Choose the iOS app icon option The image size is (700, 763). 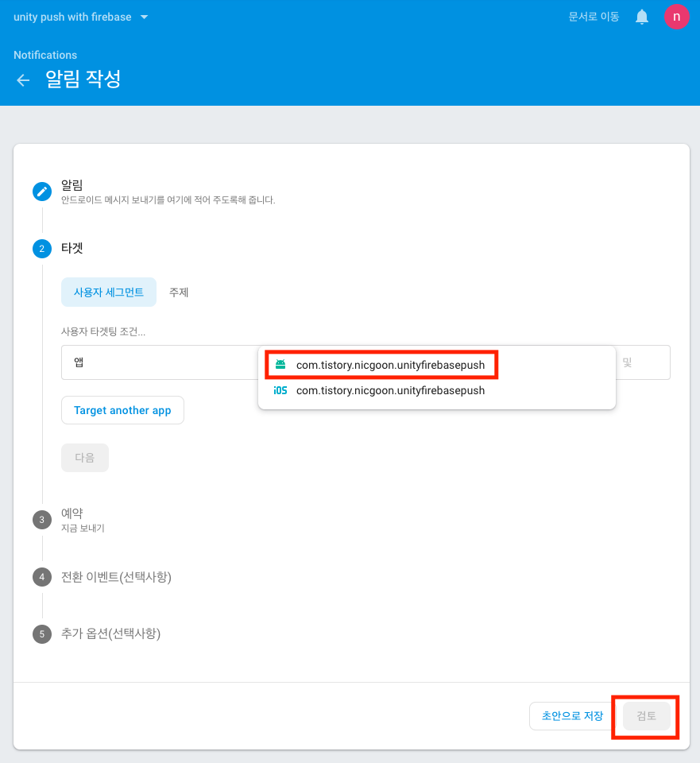[x=280, y=390]
